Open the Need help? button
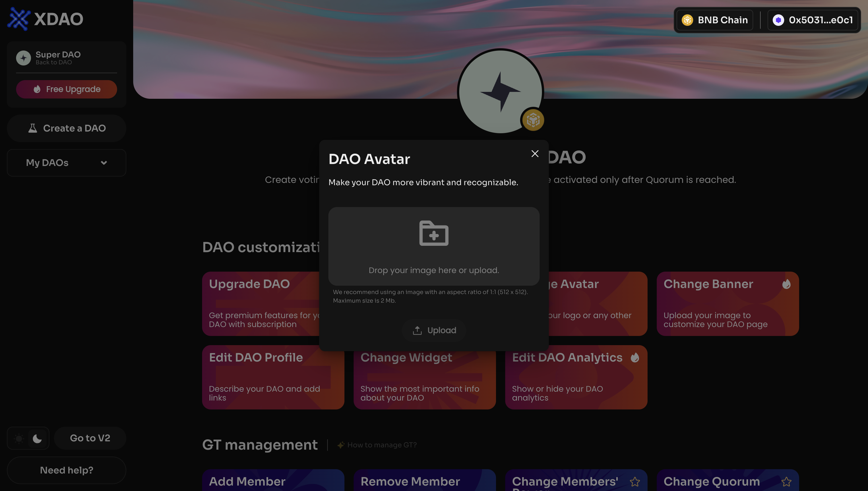The image size is (868, 491). coord(66,470)
